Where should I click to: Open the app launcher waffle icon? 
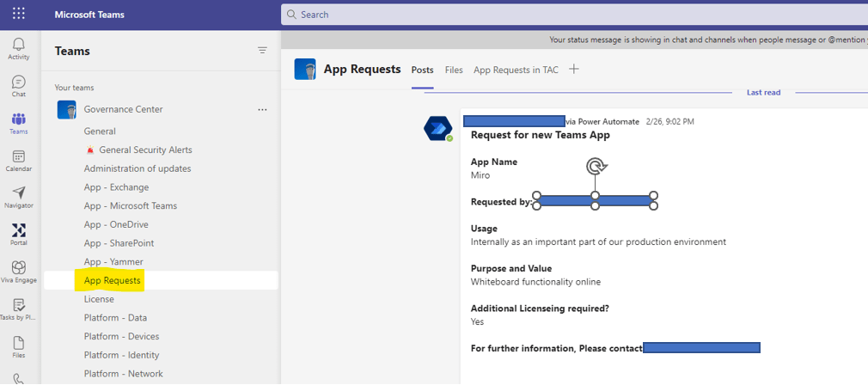click(x=18, y=15)
